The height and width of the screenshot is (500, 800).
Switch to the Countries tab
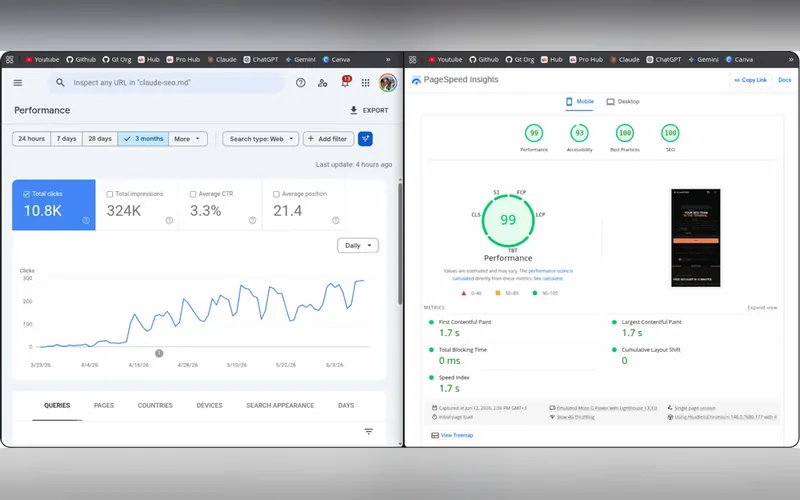[x=155, y=406]
